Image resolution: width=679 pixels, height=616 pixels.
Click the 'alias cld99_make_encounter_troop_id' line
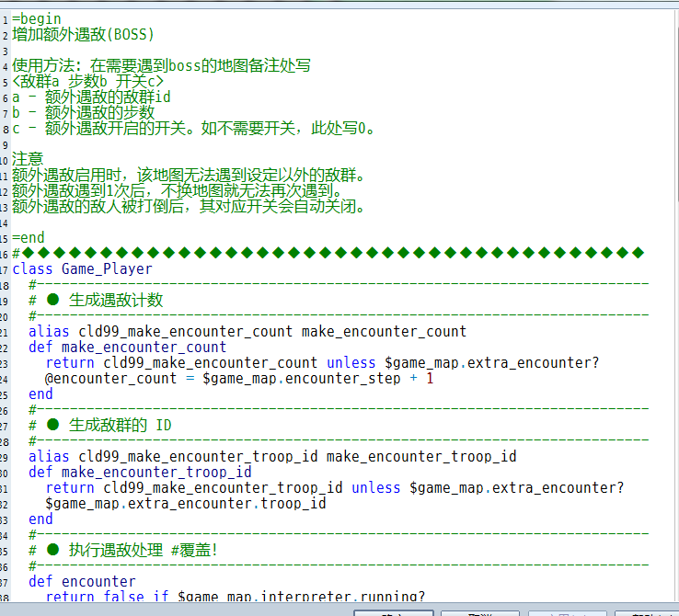[x=272, y=456]
